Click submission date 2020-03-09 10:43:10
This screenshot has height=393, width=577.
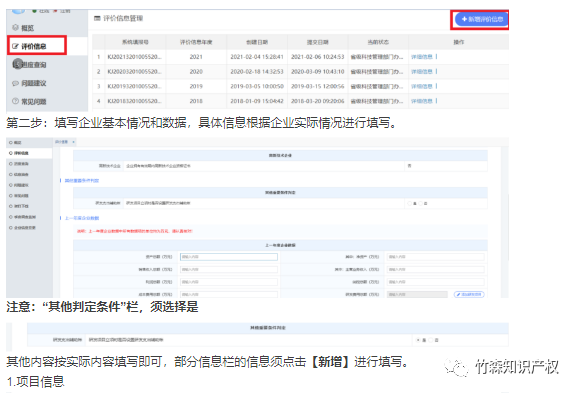coord(318,71)
